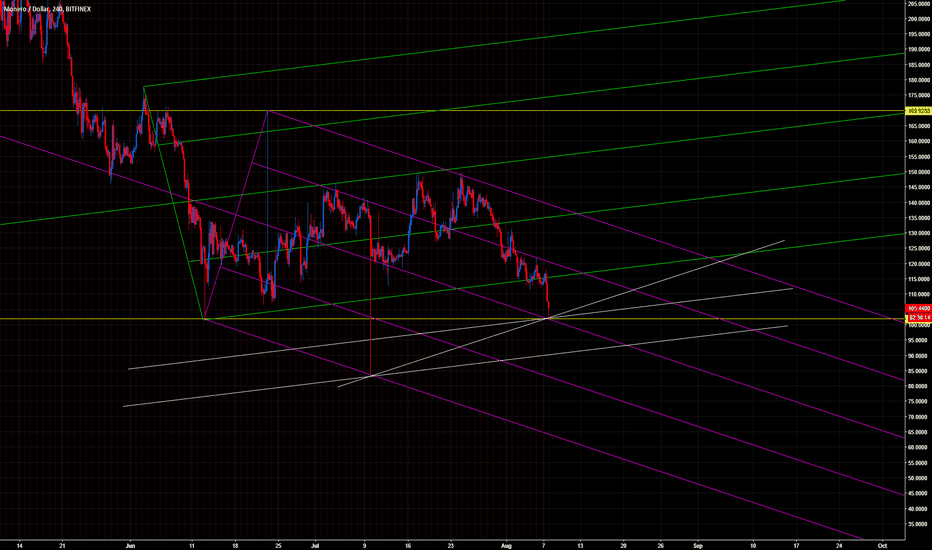
Task: Click the Aug label on time axis
Action: (506, 545)
